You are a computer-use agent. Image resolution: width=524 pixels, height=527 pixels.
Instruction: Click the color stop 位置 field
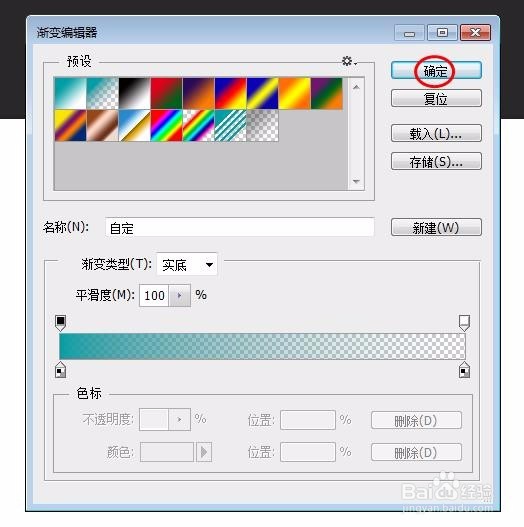(x=308, y=452)
